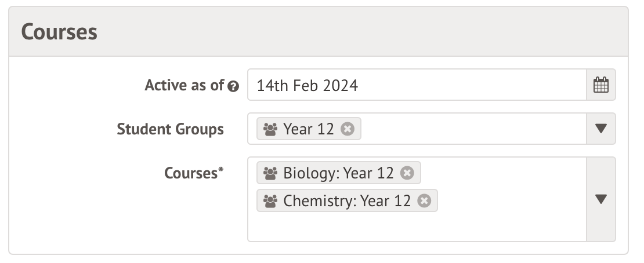644x263 pixels.
Task: Click the Active as of label
Action: coord(184,85)
